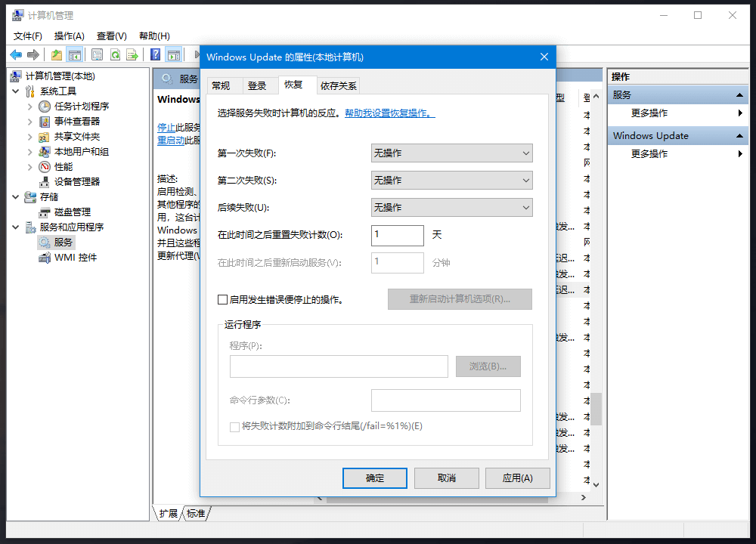This screenshot has height=544, width=756.
Task: Click the 命令行参数(C) input field
Action: 446,400
